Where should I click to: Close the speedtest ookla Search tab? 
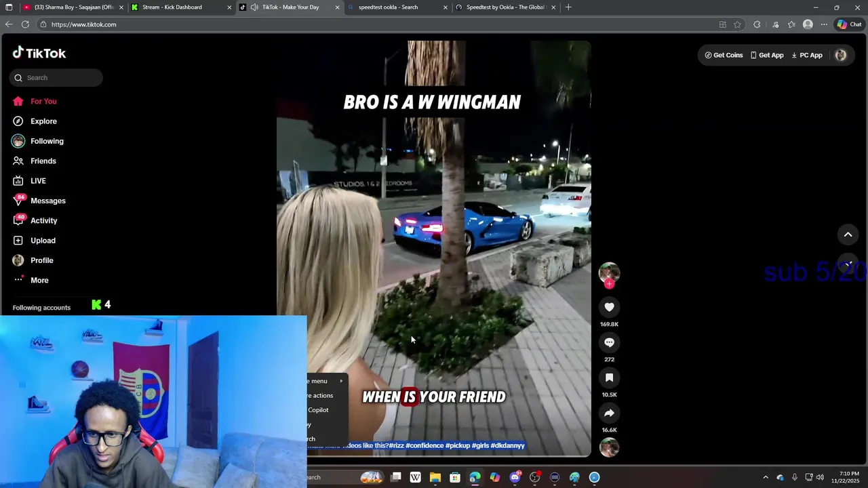[446, 7]
